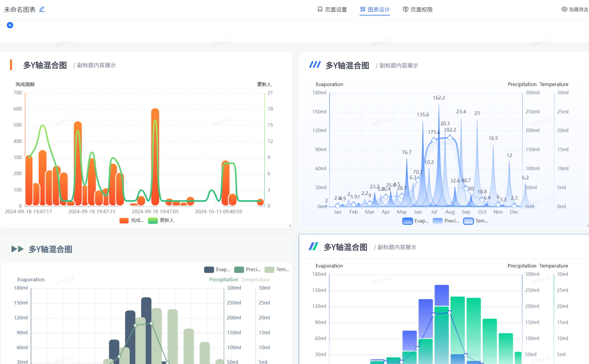Open the 页面设置 tab
Screen dimensions: 589x364
pos(332,10)
